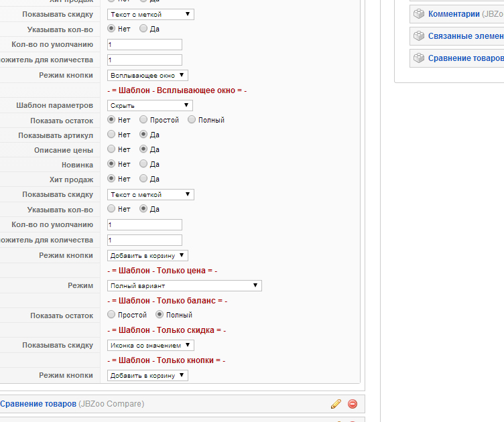The image size is (504, 422).
Task: Click Сравнение товаров link in right panel
Action: pyautogui.click(x=465, y=58)
